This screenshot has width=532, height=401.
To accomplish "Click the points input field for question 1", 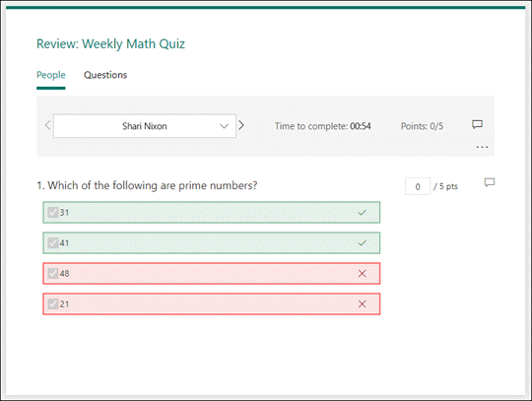I will click(x=418, y=186).
